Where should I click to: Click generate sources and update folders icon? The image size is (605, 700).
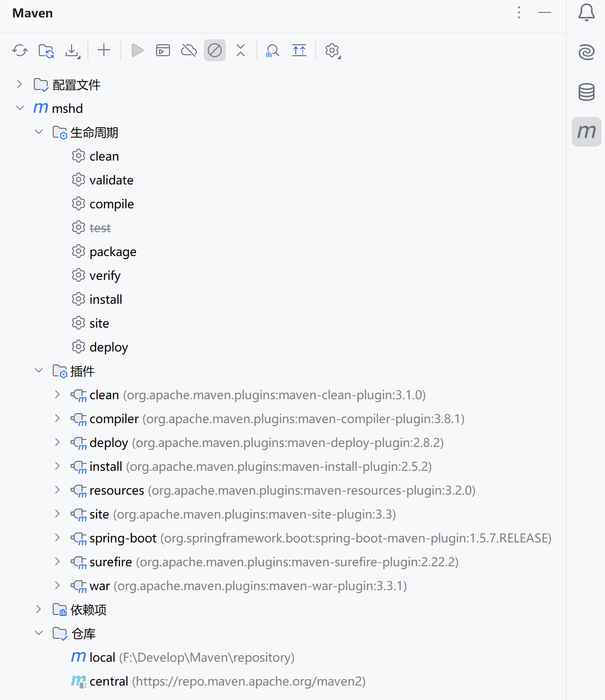(x=46, y=50)
